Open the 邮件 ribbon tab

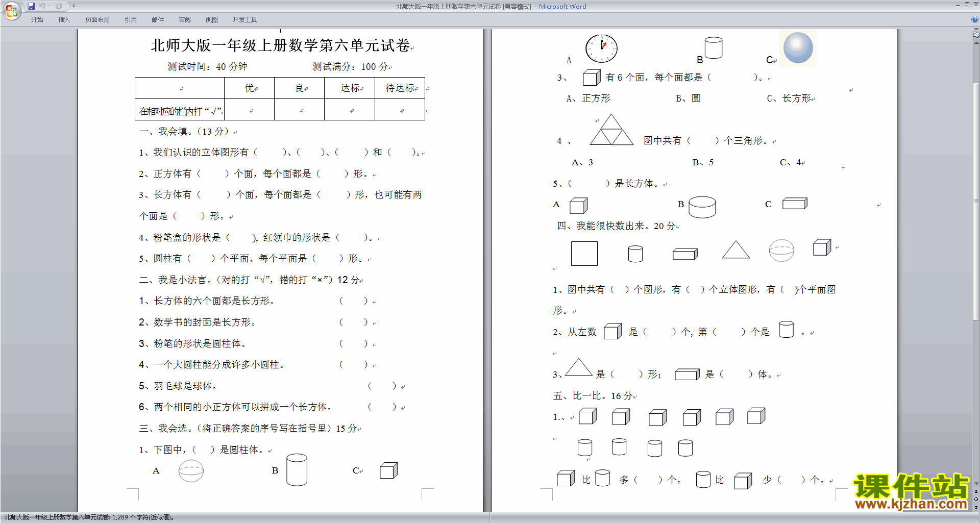click(x=158, y=20)
